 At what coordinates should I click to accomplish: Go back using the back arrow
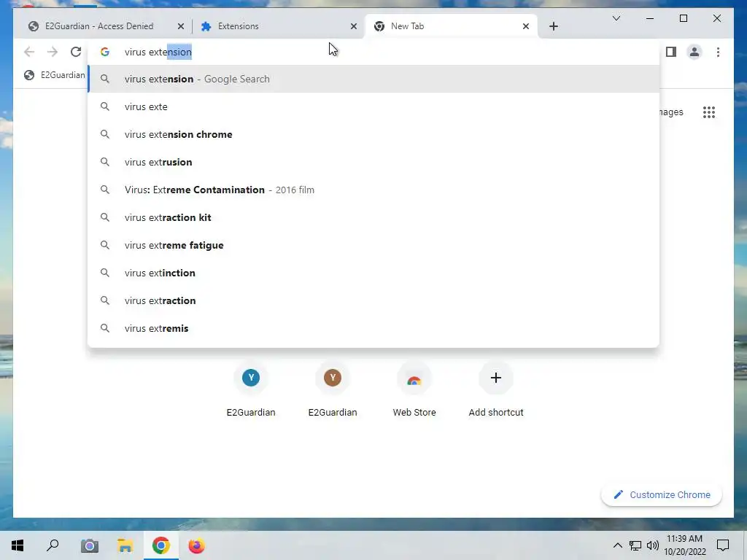pyautogui.click(x=29, y=52)
